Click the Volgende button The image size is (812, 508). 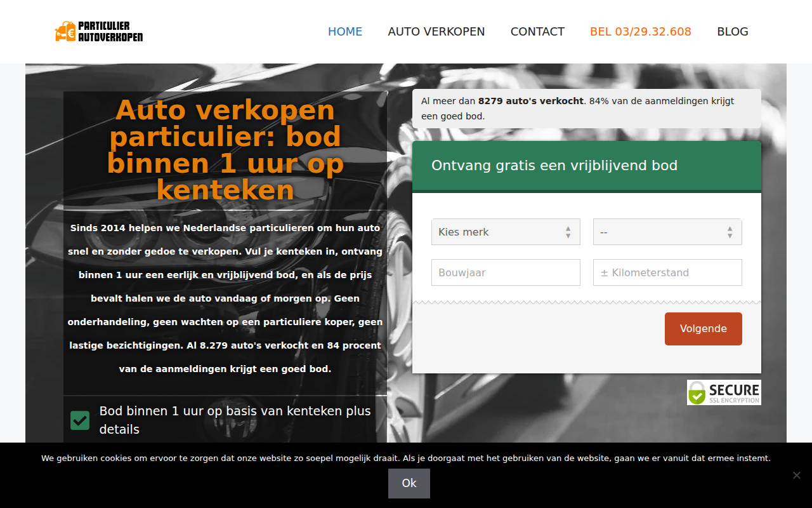pos(704,329)
